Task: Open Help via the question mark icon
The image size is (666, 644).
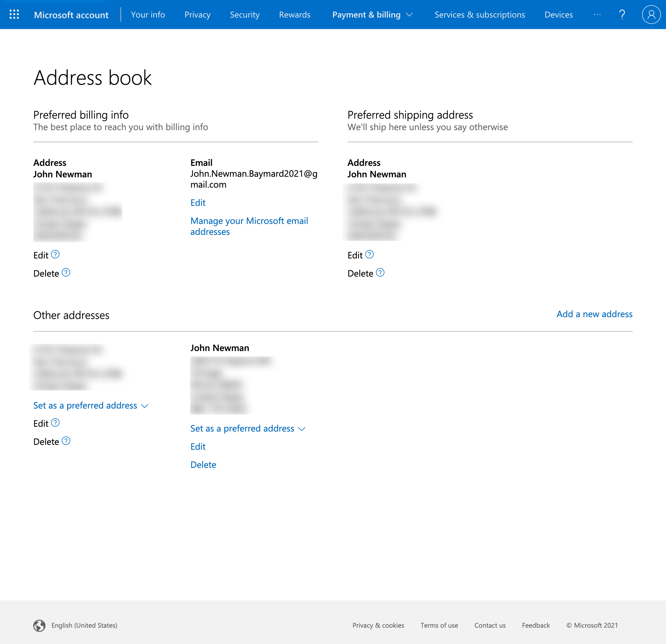Action: [622, 14]
